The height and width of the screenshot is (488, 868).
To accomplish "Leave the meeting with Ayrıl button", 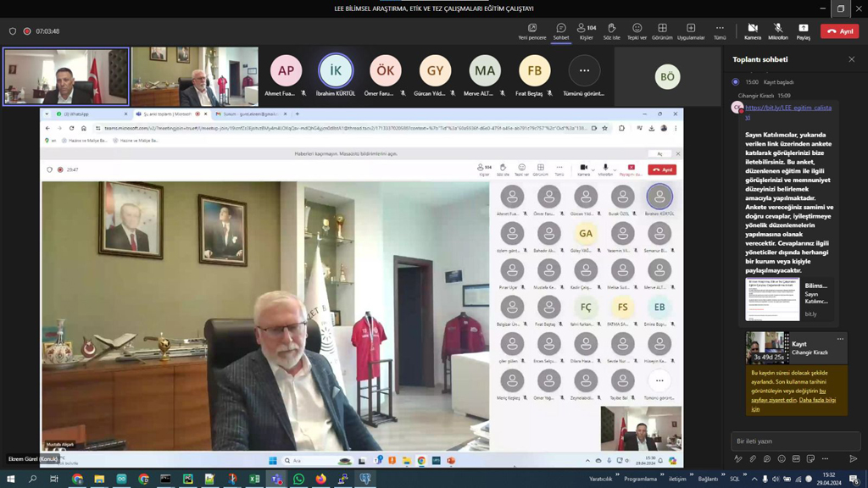I will (839, 31).
